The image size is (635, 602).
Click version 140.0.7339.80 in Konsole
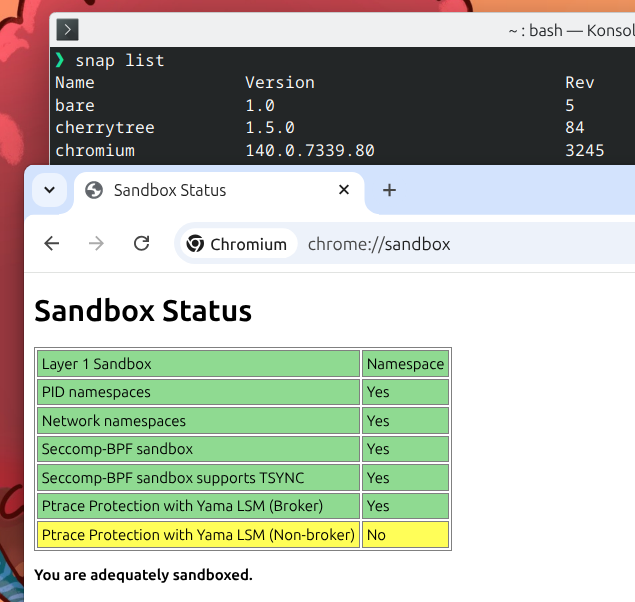point(310,151)
